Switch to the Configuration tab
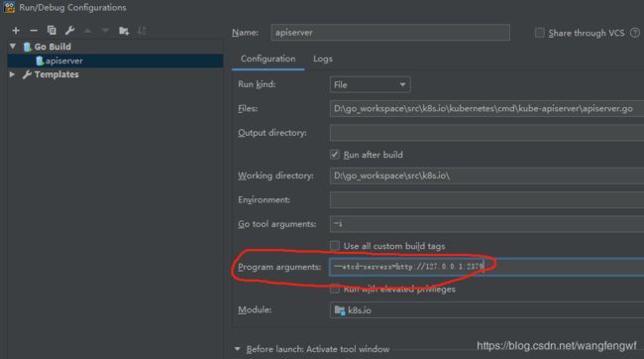This screenshot has width=644, height=359. (x=268, y=59)
